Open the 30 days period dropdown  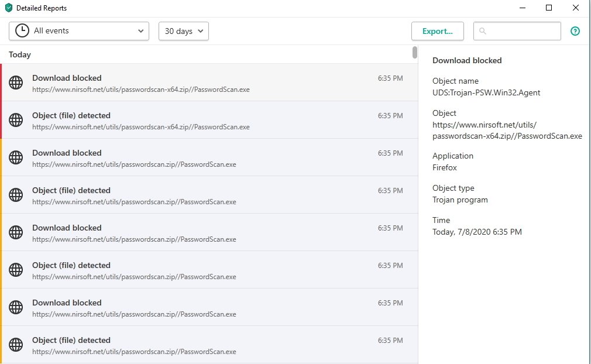[183, 31]
